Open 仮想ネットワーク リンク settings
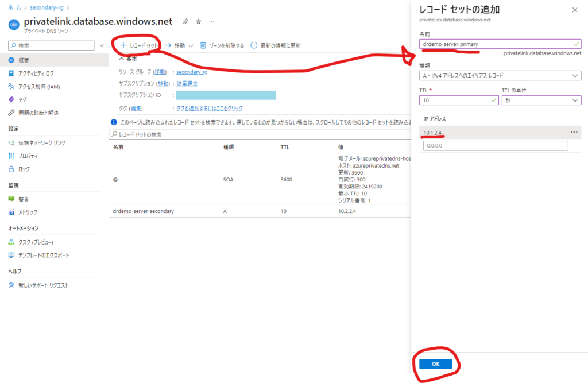 [41, 143]
